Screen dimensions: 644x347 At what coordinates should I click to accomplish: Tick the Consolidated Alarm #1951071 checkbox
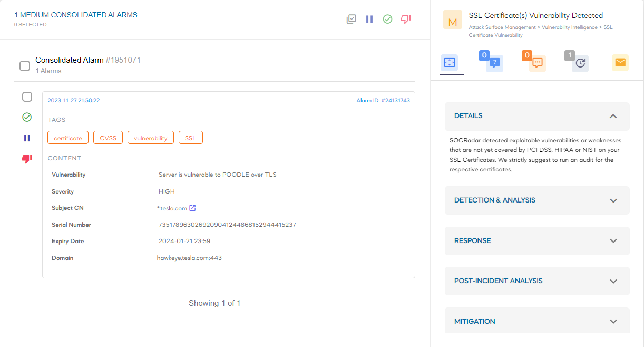tap(25, 66)
